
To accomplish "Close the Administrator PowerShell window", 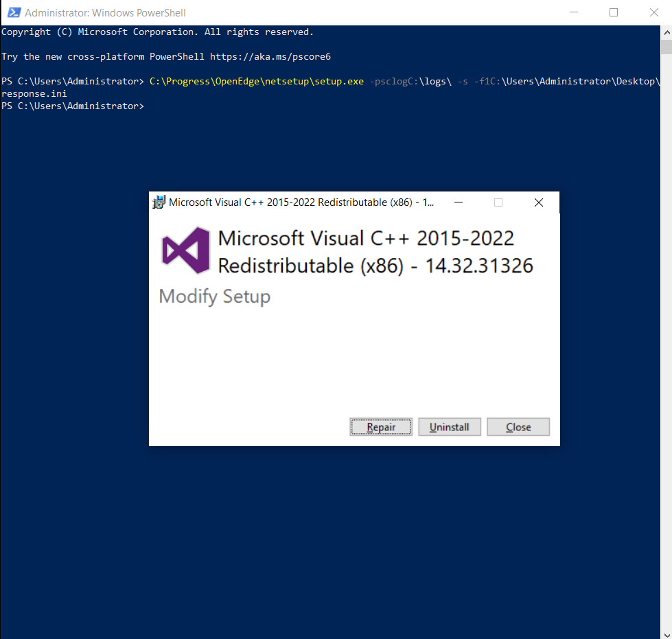I will [x=653, y=12].
